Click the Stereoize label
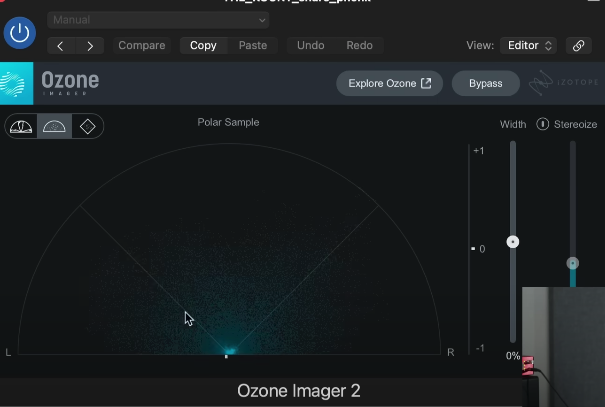Screen dimensions: 605x407 click(575, 124)
